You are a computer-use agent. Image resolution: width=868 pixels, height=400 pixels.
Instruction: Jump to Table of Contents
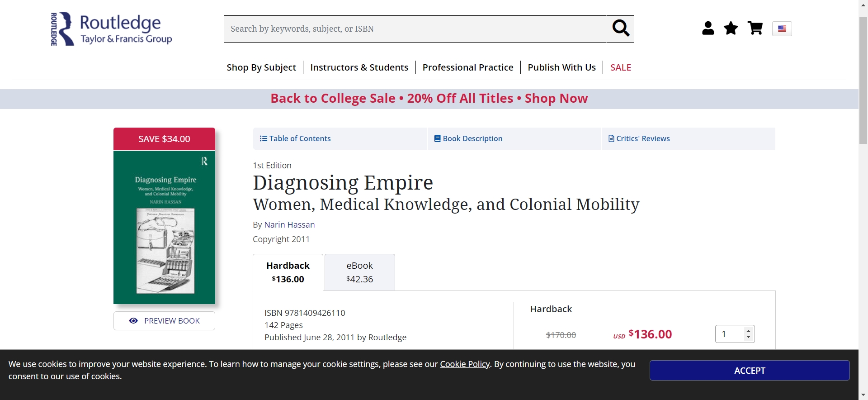[x=295, y=138]
